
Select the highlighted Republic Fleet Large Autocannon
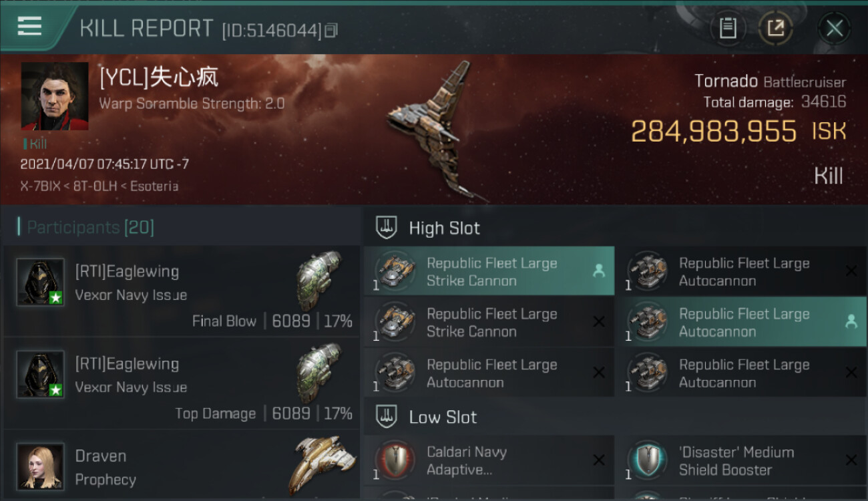click(741, 322)
